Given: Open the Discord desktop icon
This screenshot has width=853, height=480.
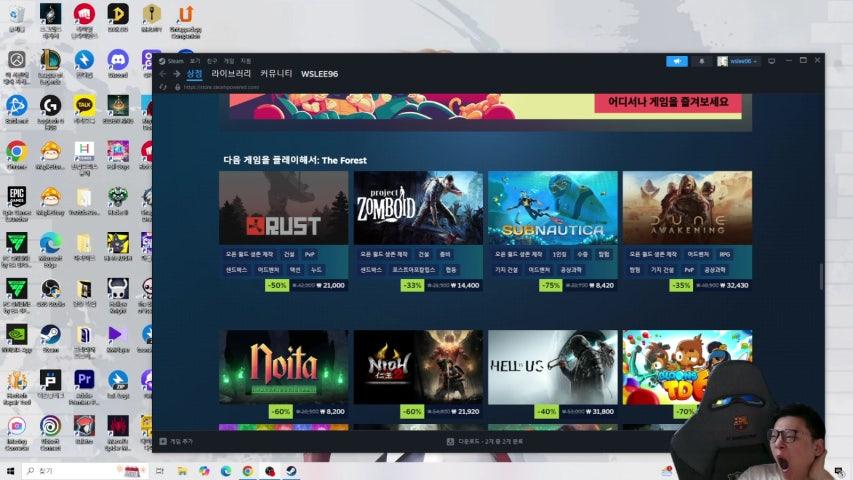Looking at the screenshot, I should point(118,64).
